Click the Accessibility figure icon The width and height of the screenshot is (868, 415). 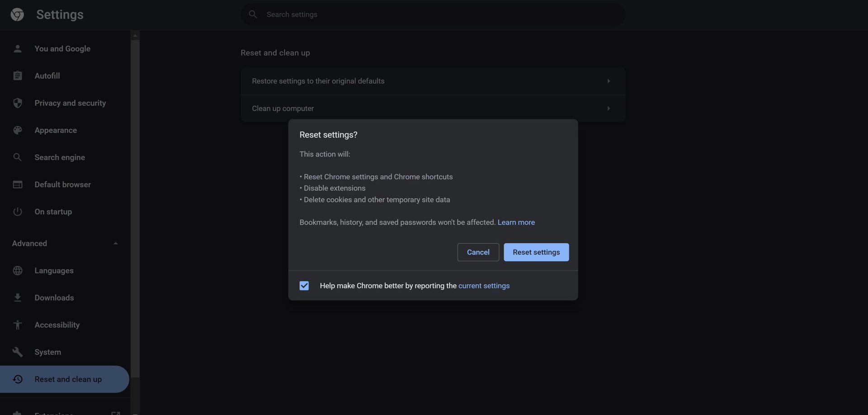[x=18, y=325]
